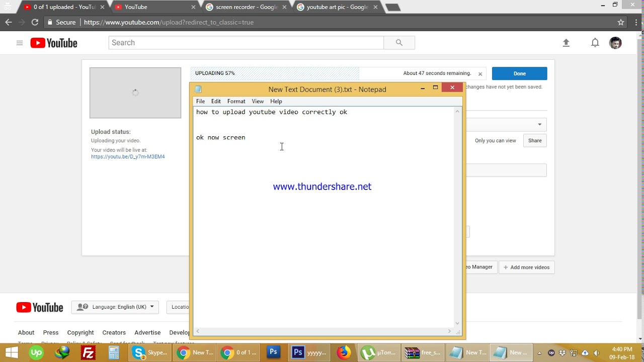The image size is (644, 362).
Task: Bookmark this page with the star icon
Action: point(621,22)
